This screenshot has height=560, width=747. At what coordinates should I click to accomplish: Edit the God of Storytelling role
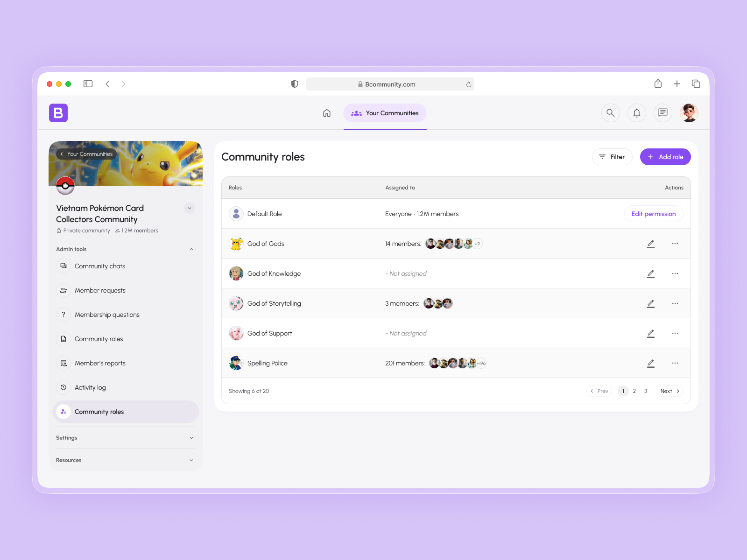[x=651, y=303]
